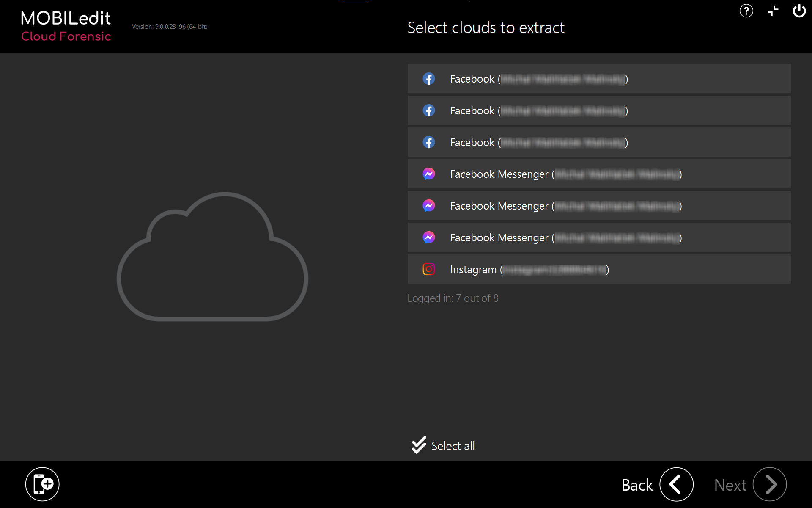Click the power button to exit application
Image resolution: width=812 pixels, height=508 pixels.
(800, 11)
